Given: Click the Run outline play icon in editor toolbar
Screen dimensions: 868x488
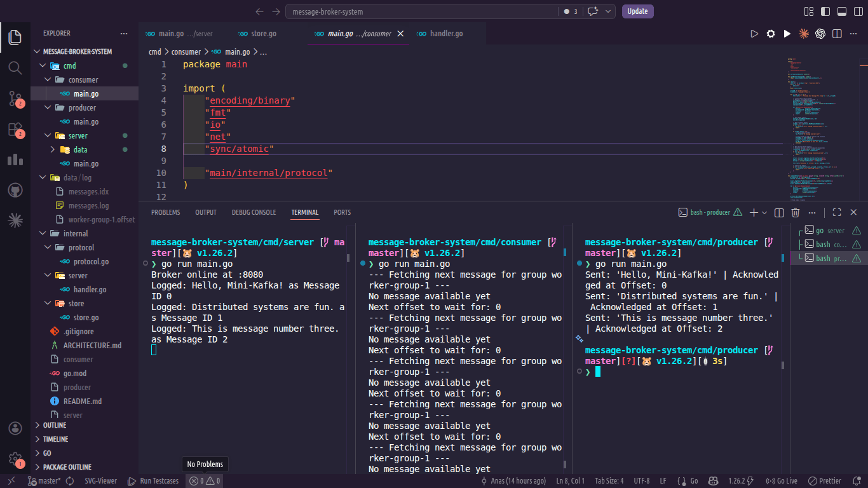Looking at the screenshot, I should [x=754, y=34].
